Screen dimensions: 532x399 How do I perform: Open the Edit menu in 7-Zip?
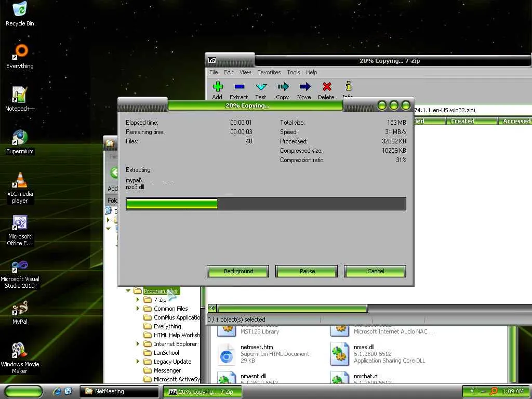pos(229,72)
